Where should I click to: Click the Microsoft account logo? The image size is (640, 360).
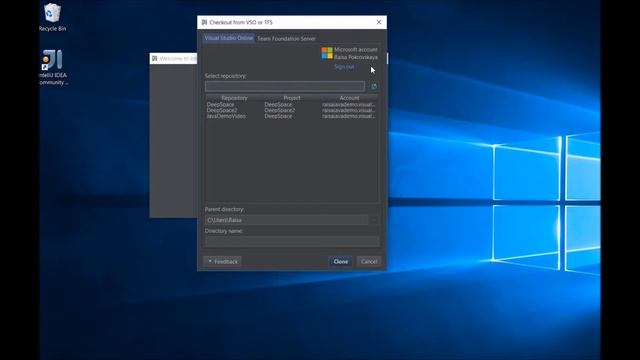(327, 53)
